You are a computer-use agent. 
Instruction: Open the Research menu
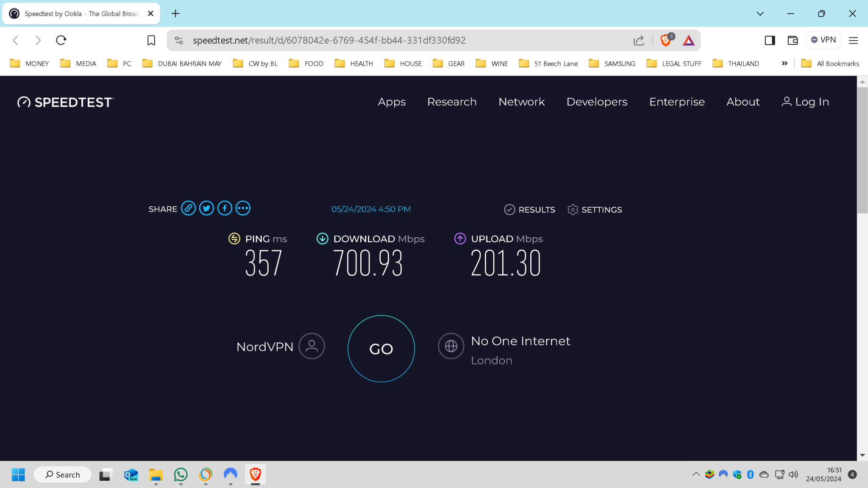[452, 102]
